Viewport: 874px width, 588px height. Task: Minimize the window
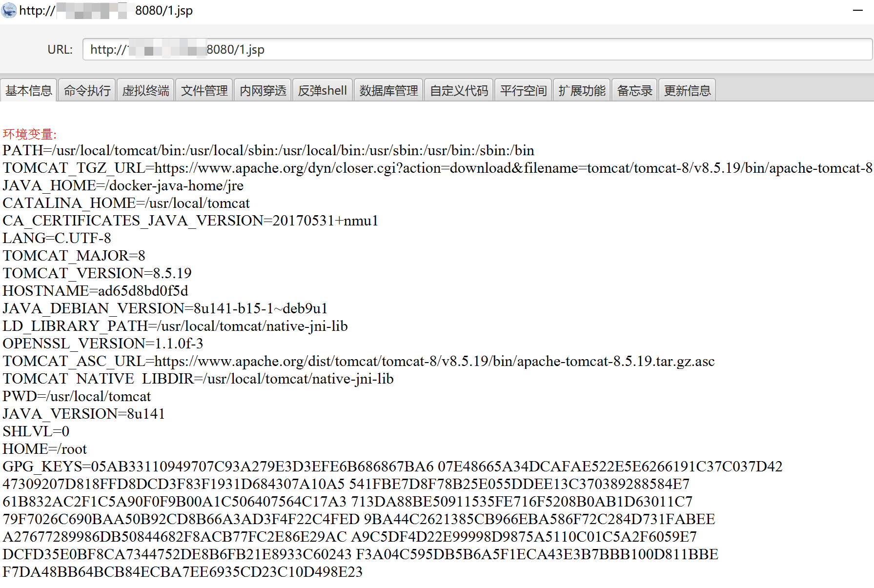coord(858,10)
